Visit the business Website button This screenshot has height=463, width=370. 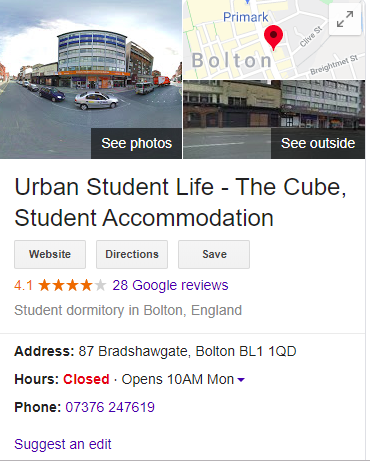pos(50,254)
